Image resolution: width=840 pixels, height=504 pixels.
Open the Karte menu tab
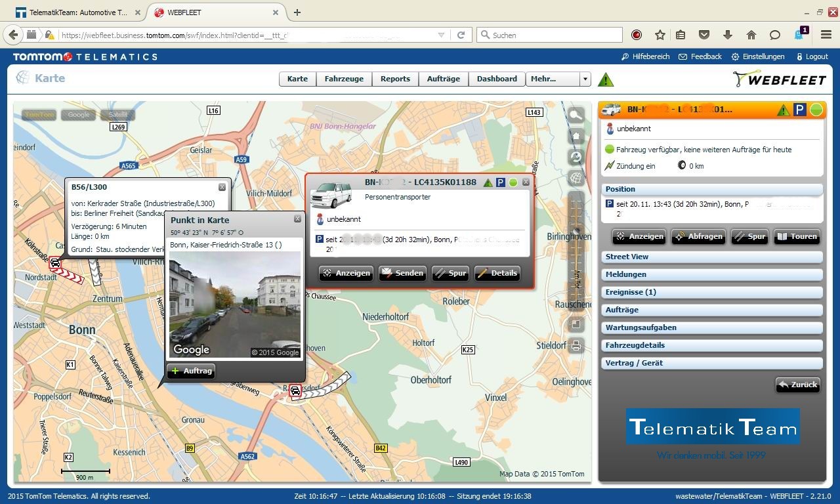(297, 79)
